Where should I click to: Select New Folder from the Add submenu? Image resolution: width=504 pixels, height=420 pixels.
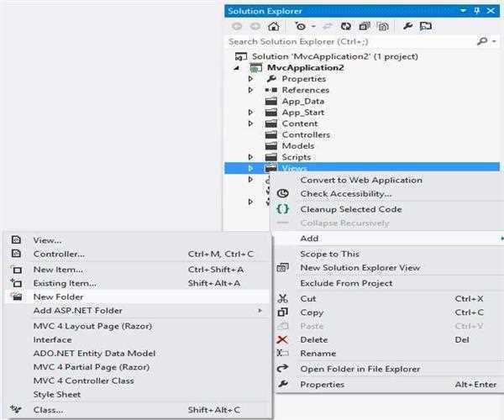pyautogui.click(x=58, y=297)
